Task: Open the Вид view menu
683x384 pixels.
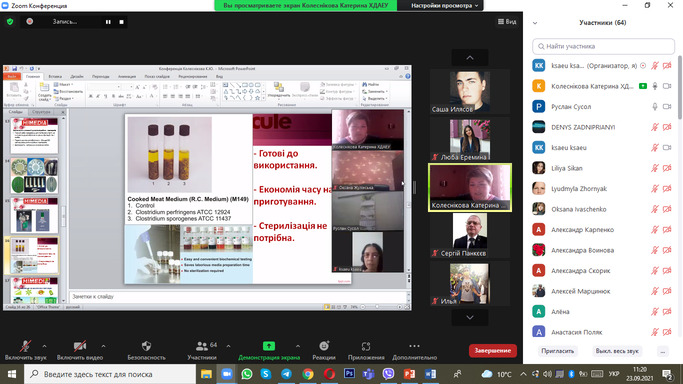Action: [507, 21]
